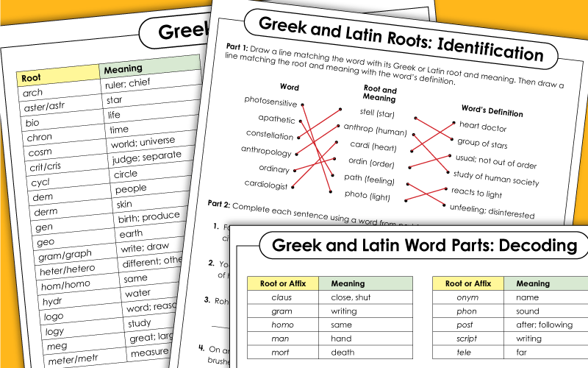Click the definition 'reacts to light'
Image resolution: width=588 pixels, height=368 pixels.
[476, 193]
